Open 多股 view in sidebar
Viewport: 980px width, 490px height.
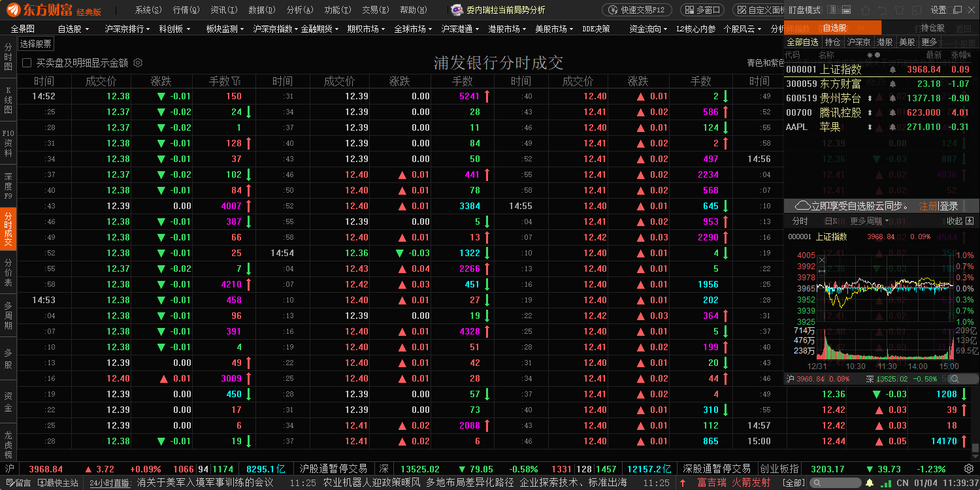pyautogui.click(x=8, y=358)
